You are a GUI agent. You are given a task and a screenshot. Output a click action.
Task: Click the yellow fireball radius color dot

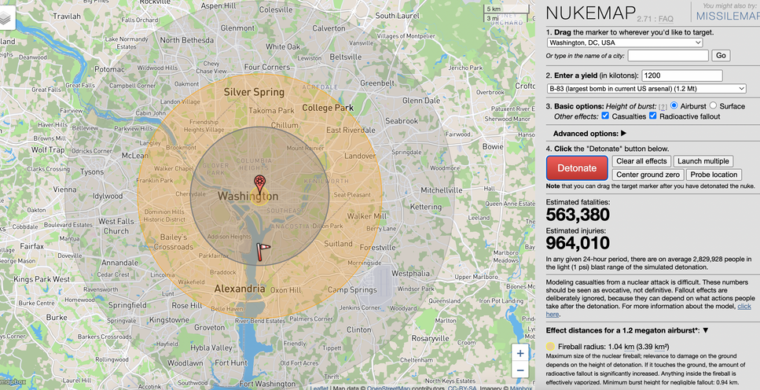(550, 346)
